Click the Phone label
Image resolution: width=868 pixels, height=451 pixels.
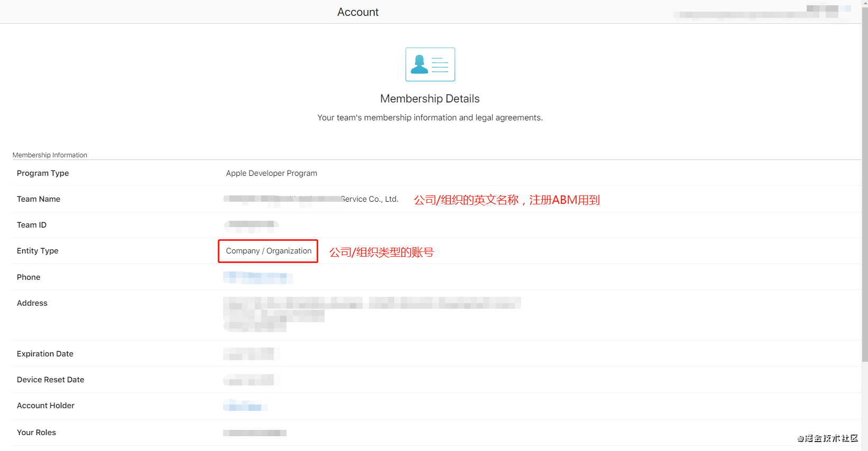point(29,277)
